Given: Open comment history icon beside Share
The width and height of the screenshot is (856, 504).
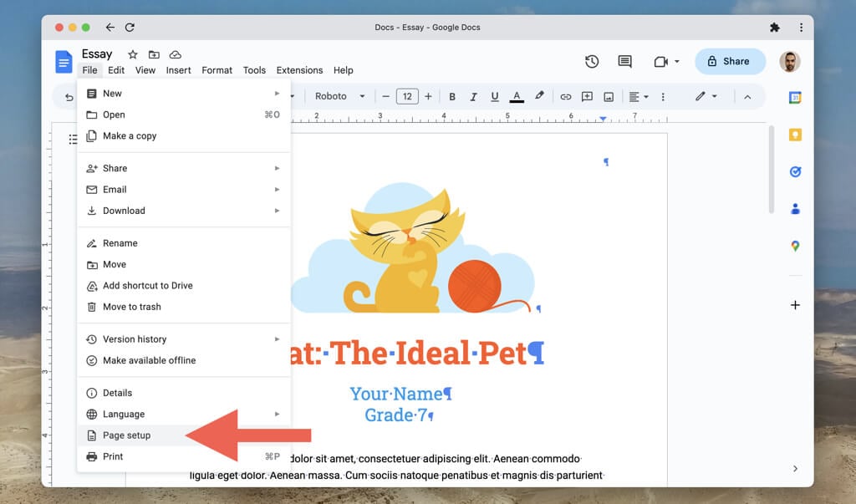Looking at the screenshot, I should tap(624, 61).
